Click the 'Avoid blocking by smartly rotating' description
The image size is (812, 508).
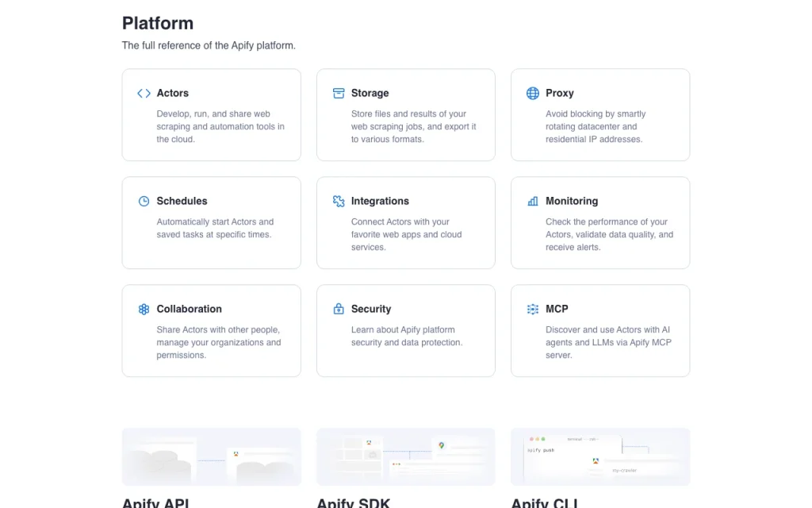(x=596, y=126)
